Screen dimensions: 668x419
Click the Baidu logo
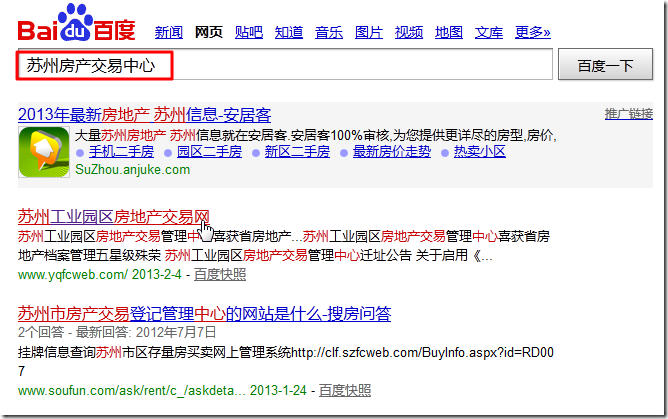tap(77, 23)
